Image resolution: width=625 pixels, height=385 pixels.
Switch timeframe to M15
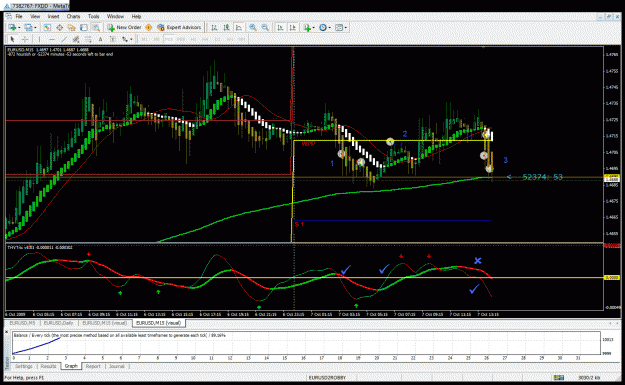coord(169,39)
